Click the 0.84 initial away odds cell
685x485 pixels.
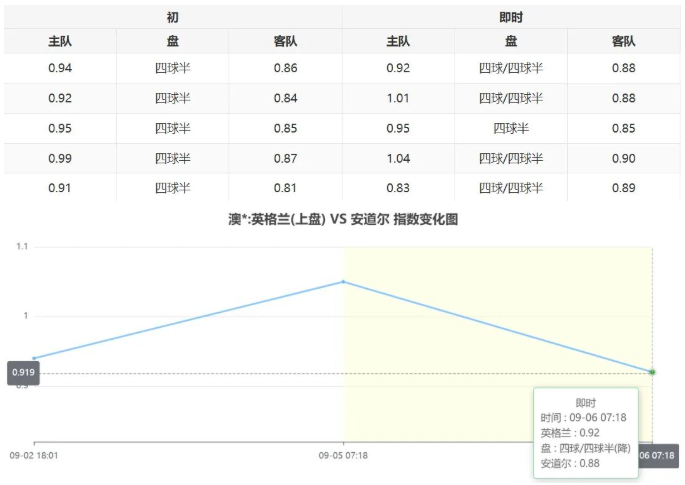point(285,98)
